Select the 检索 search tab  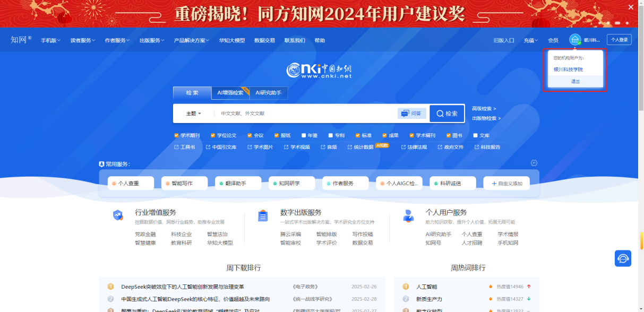(192, 93)
